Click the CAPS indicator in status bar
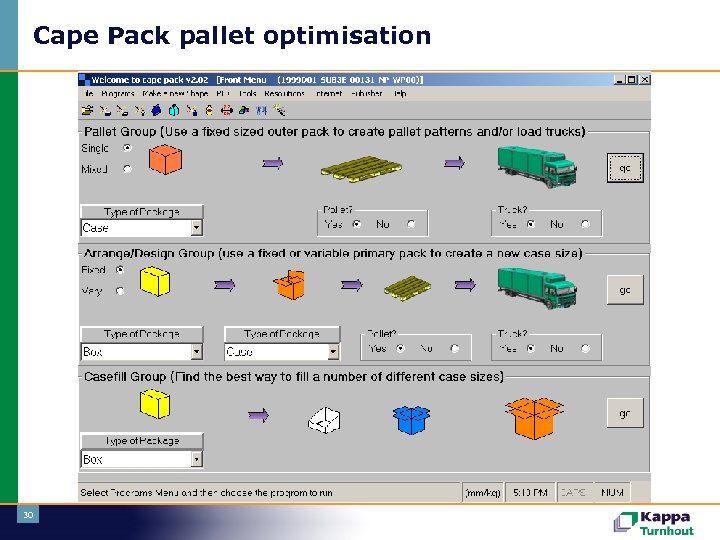 coord(575,493)
